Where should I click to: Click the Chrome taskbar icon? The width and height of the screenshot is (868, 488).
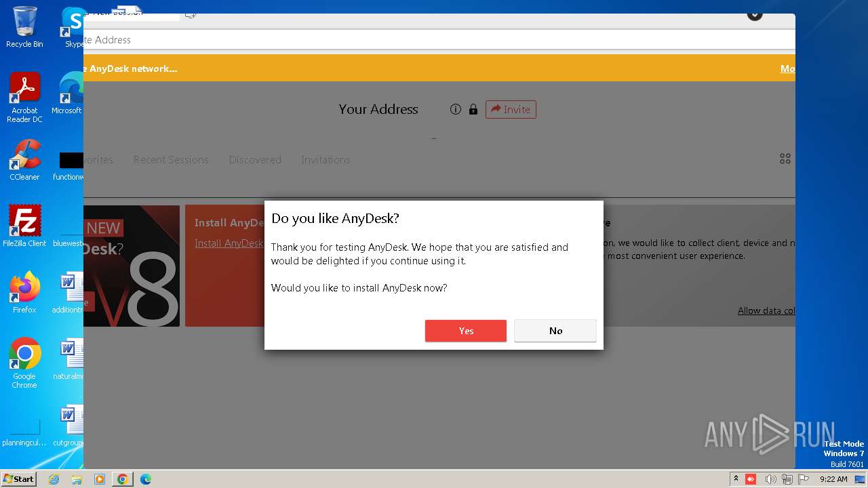click(x=123, y=479)
